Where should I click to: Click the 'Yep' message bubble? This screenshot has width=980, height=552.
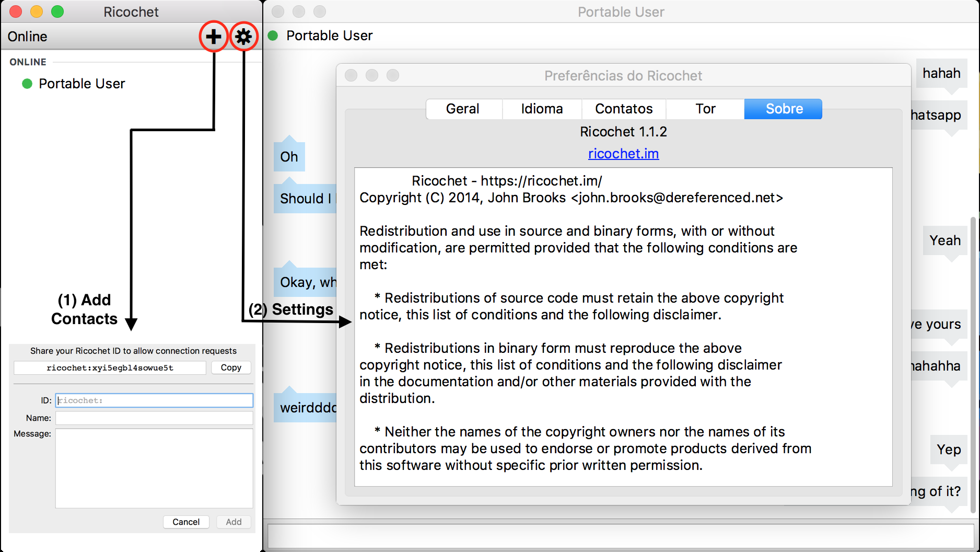(949, 450)
